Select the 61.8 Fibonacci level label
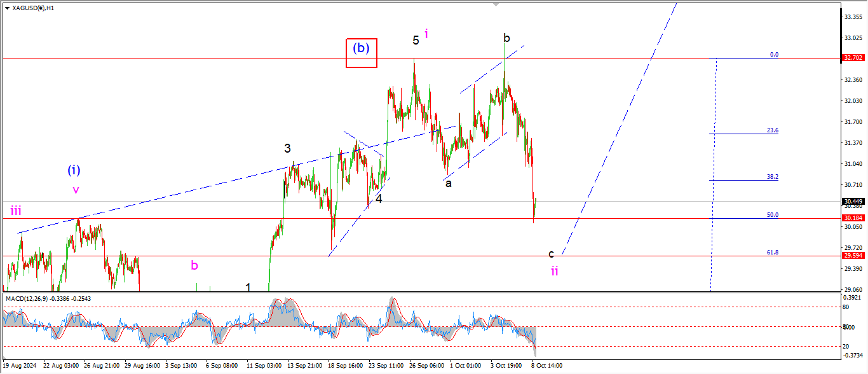The image size is (868, 374). pyautogui.click(x=773, y=253)
